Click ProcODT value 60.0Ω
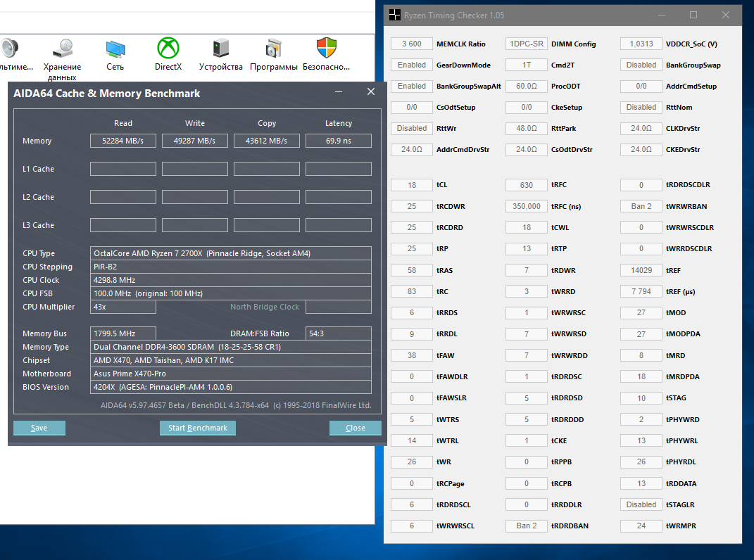The height and width of the screenshot is (560, 754). click(x=527, y=86)
